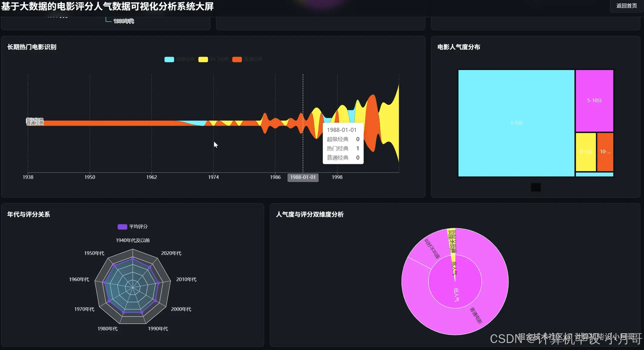Click the 返回首页 button
This screenshot has height=350, width=644.
tap(626, 5)
